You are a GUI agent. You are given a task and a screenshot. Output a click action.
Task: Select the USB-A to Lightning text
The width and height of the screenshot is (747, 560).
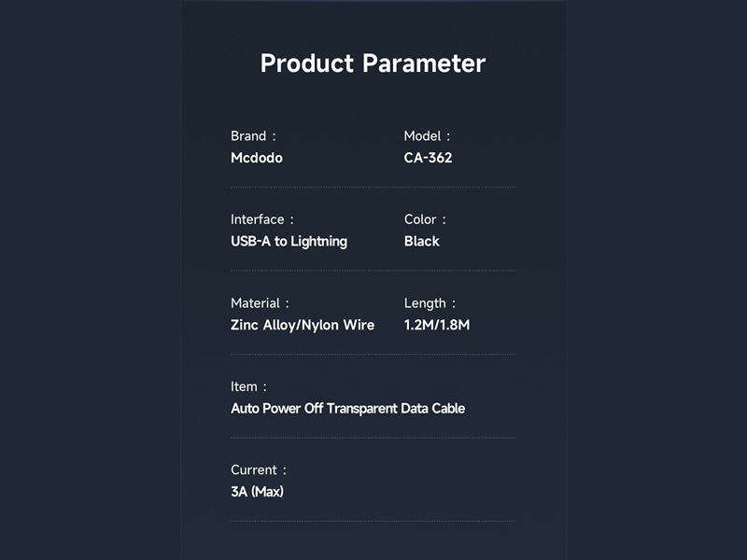point(289,241)
